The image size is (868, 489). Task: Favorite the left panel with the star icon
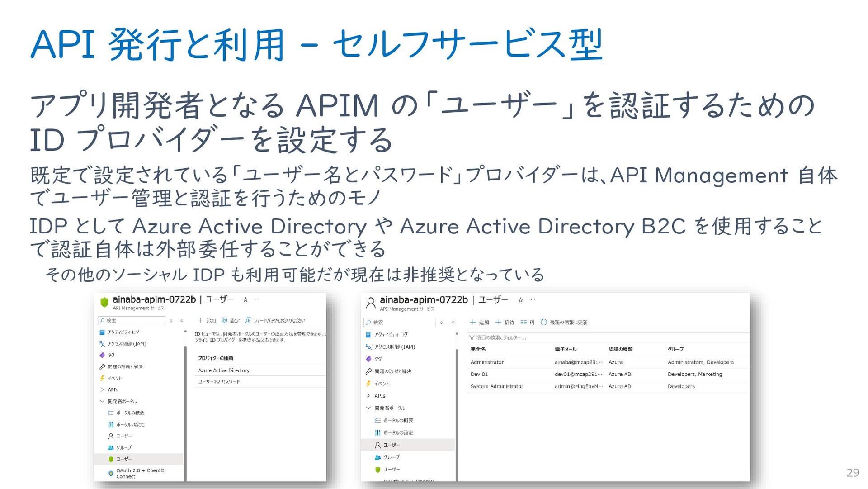point(245,299)
